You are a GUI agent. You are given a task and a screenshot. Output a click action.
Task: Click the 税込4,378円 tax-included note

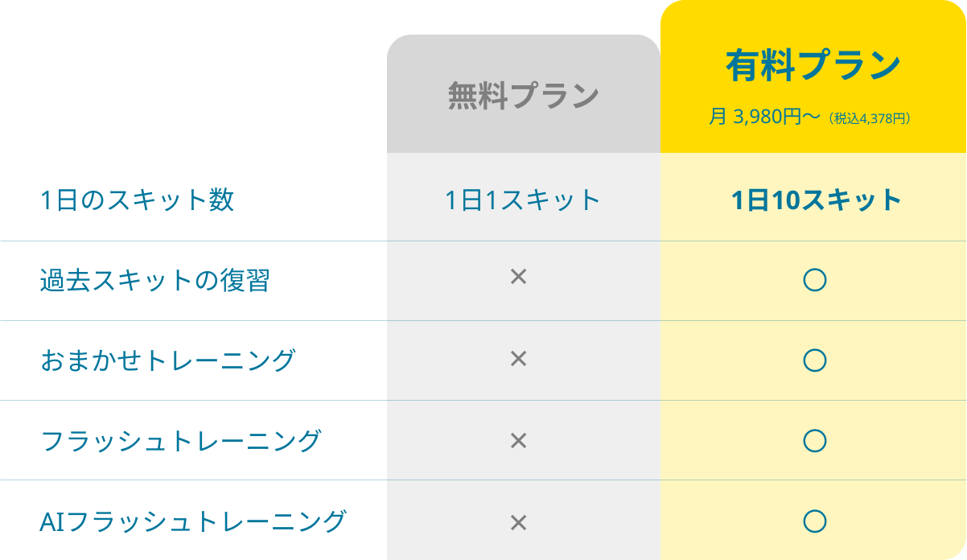(x=871, y=118)
